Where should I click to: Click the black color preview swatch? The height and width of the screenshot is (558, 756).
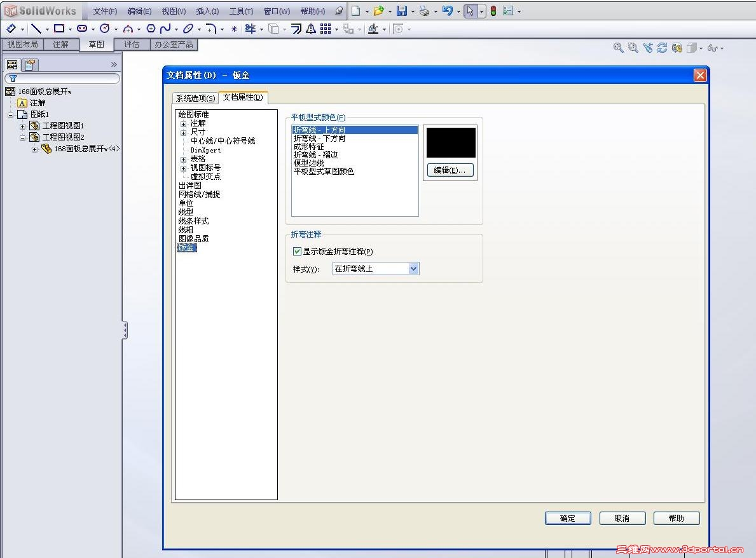tap(451, 142)
